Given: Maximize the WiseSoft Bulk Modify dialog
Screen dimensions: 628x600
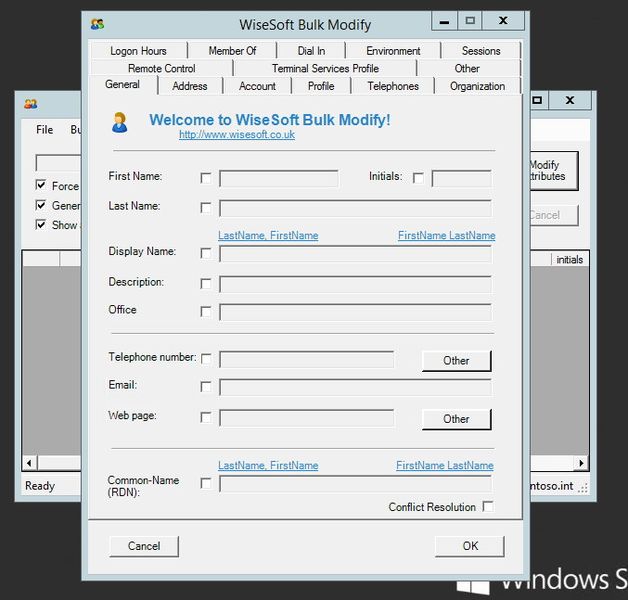Looking at the screenshot, I should point(470,21).
